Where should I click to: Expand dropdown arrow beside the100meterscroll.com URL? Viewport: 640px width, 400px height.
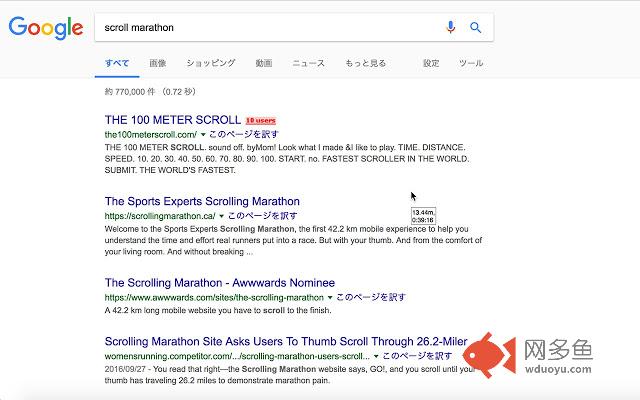(x=203, y=134)
